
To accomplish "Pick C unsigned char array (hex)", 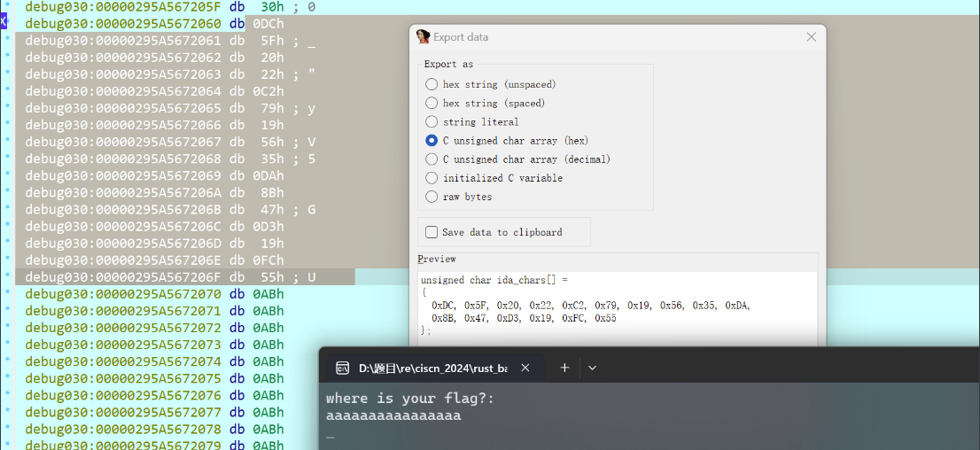I will [x=432, y=140].
